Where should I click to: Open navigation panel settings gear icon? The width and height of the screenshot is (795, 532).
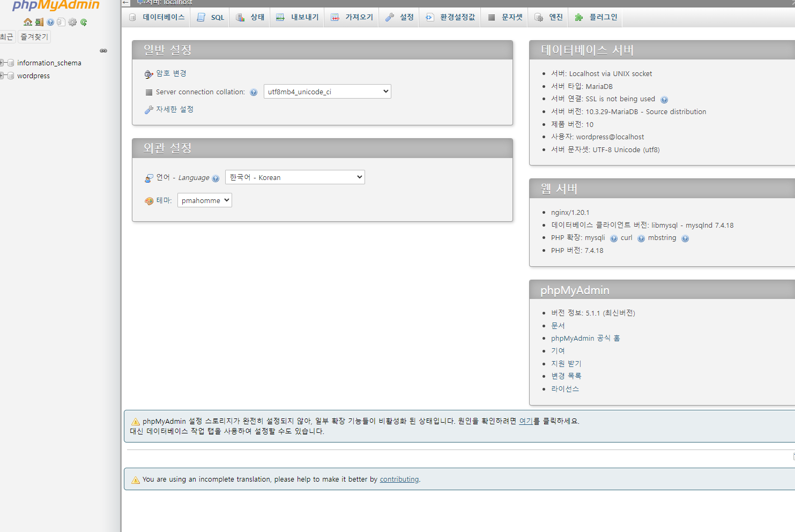pos(72,22)
